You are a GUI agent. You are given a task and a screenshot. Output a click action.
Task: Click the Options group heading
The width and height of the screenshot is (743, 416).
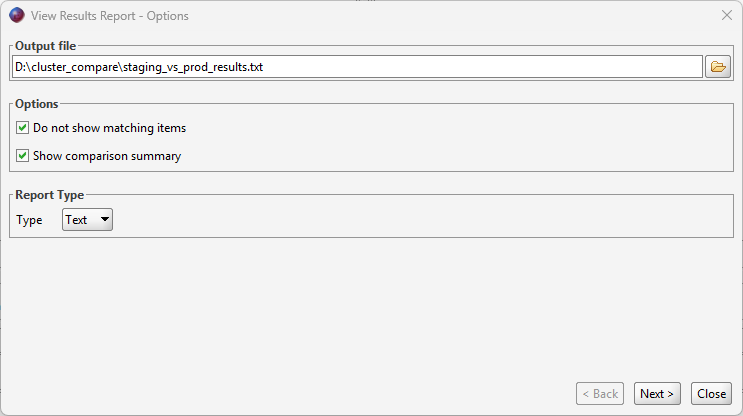[36, 104]
